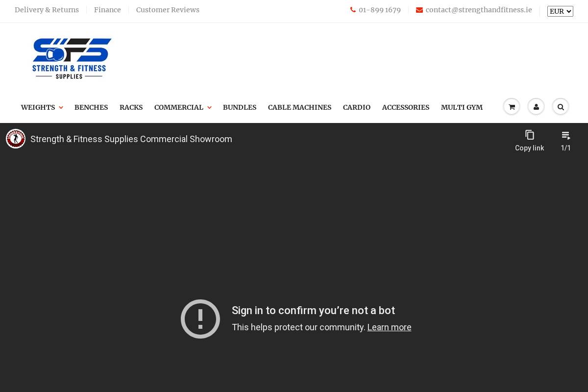Click the envelope icon next to the email
The height and width of the screenshot is (392, 588).
pos(419,10)
